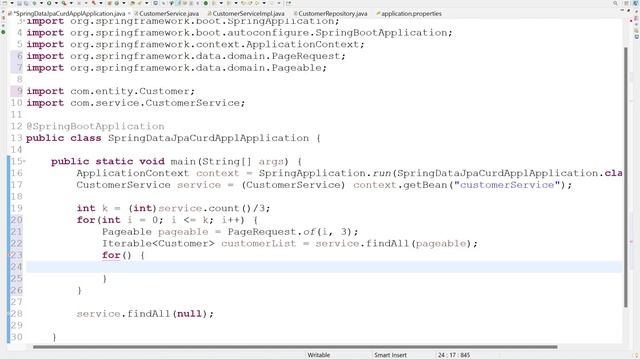Click 'SpringApplication.run' on line 16
Viewport: 640px width, 360px height.
click(324, 173)
